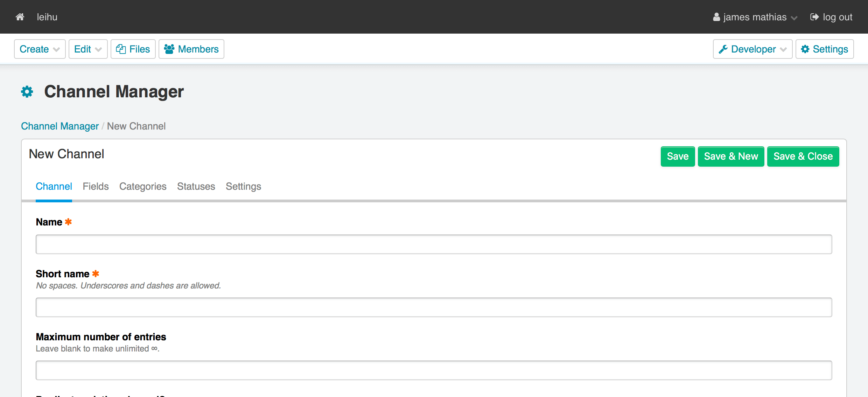This screenshot has height=397, width=868.
Task: Click the Files documents icon
Action: 121,49
